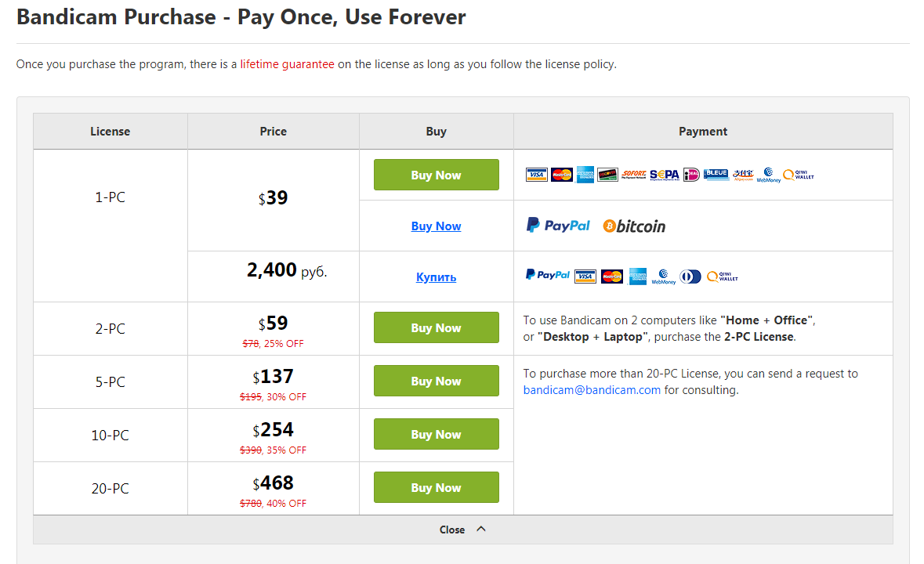Click the Купить link
The image size is (924, 564).
point(436,277)
